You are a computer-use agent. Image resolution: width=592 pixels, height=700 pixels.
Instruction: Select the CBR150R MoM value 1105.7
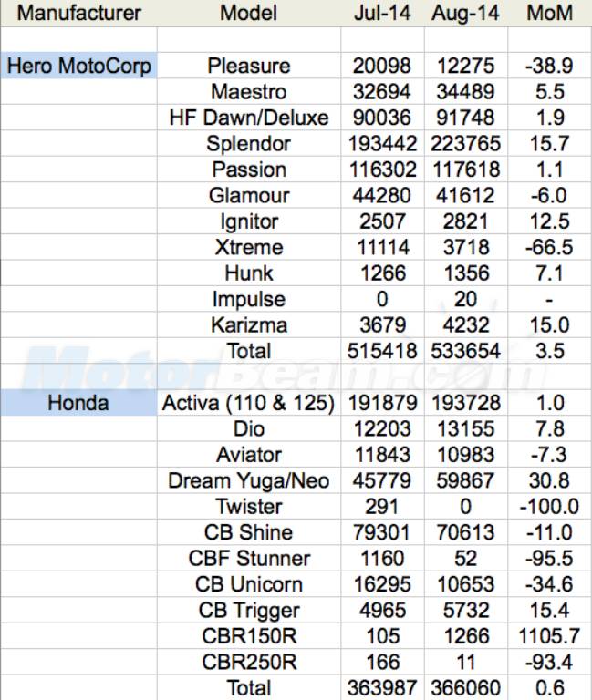point(550,635)
